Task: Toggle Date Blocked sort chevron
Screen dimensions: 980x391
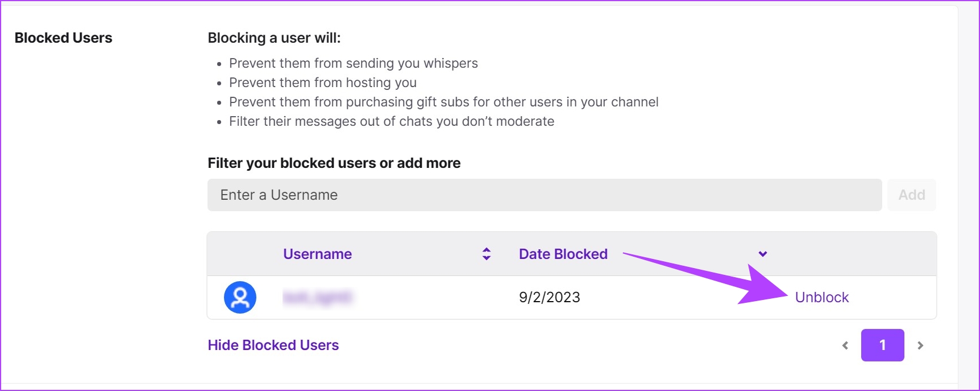Action: [x=763, y=254]
